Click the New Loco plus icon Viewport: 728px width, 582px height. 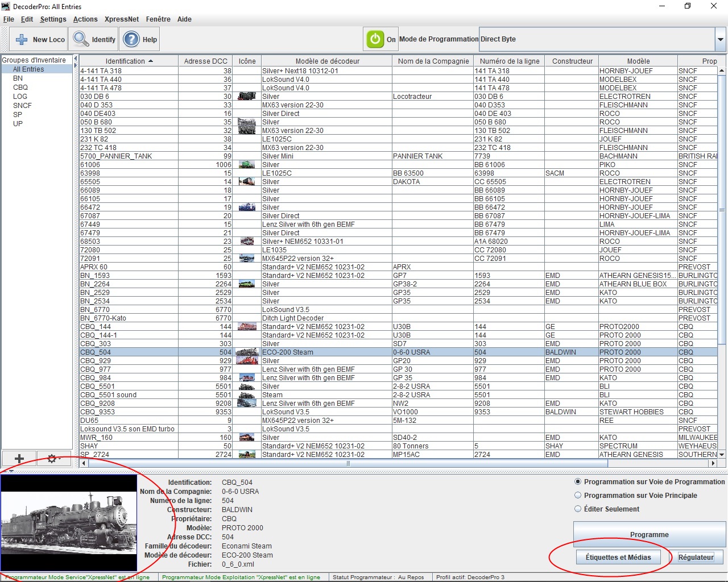pyautogui.click(x=22, y=40)
